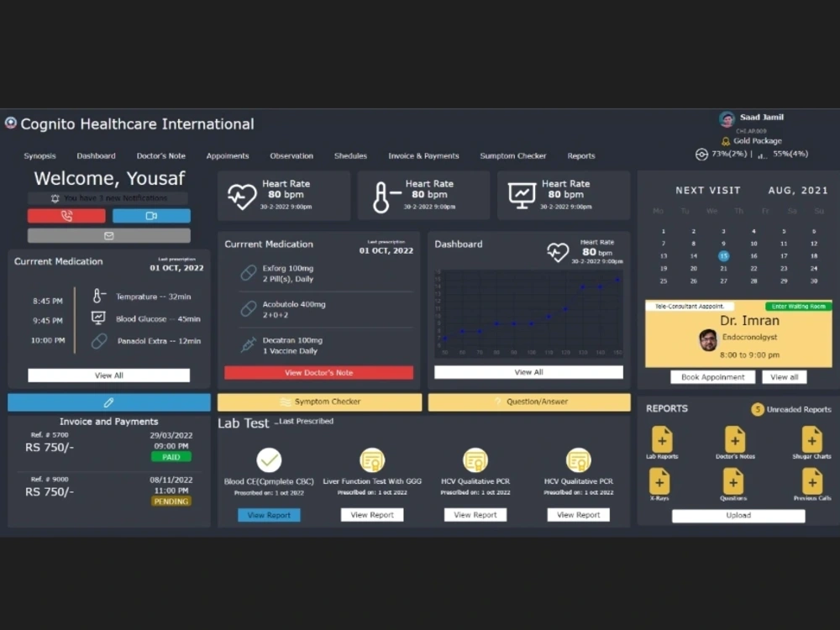Image resolution: width=840 pixels, height=630 pixels.
Task: Open the Lab Reports file icon
Action: (662, 439)
